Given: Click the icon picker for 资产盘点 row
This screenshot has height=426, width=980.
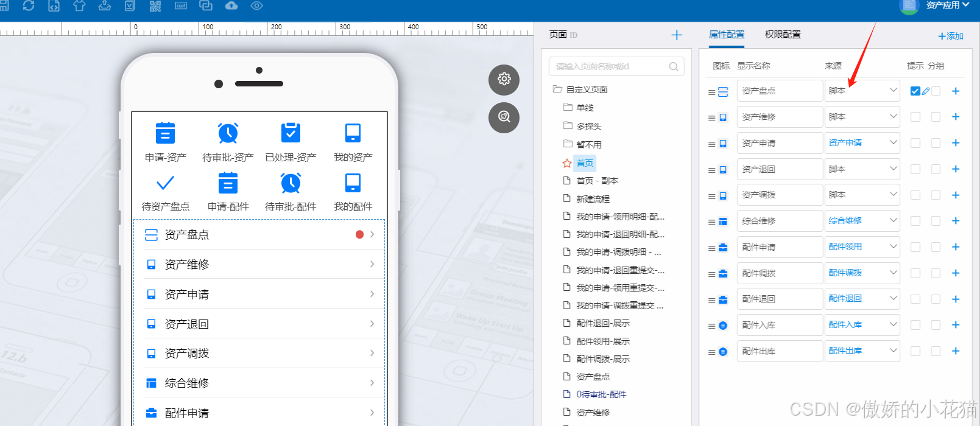Looking at the screenshot, I should [723, 92].
